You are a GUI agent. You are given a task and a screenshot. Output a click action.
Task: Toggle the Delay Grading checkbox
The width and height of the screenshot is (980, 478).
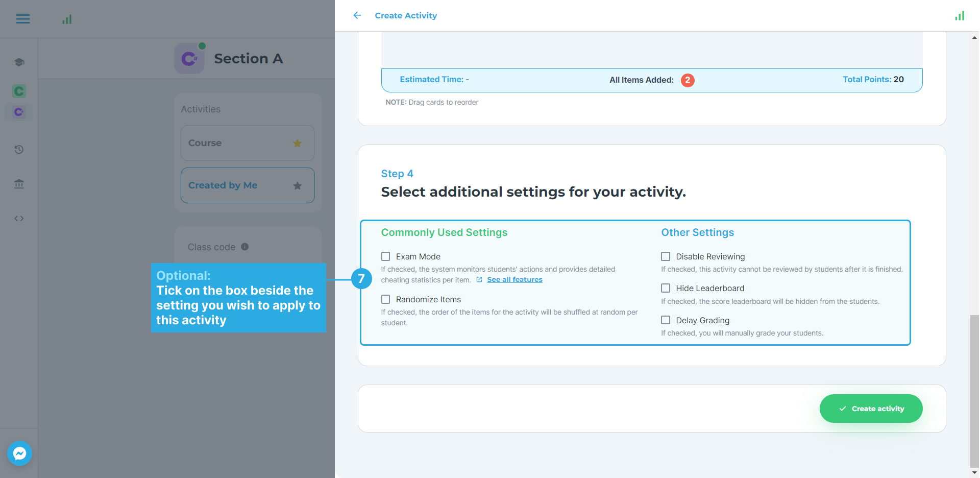click(666, 320)
